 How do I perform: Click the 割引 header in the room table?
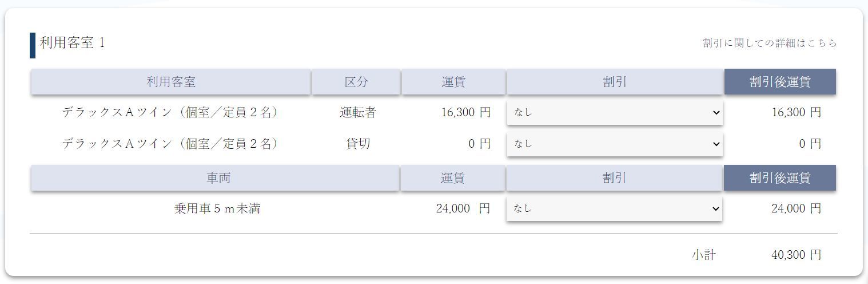pos(615,82)
